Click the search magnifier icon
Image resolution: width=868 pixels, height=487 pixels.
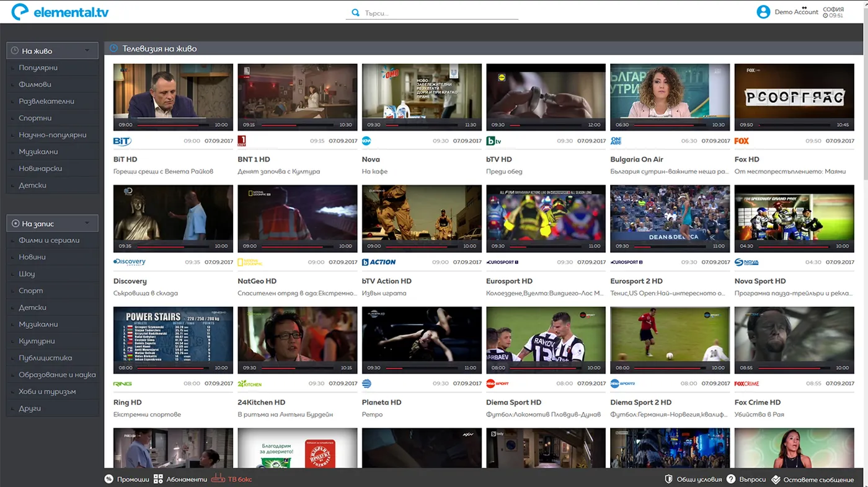[x=355, y=12]
